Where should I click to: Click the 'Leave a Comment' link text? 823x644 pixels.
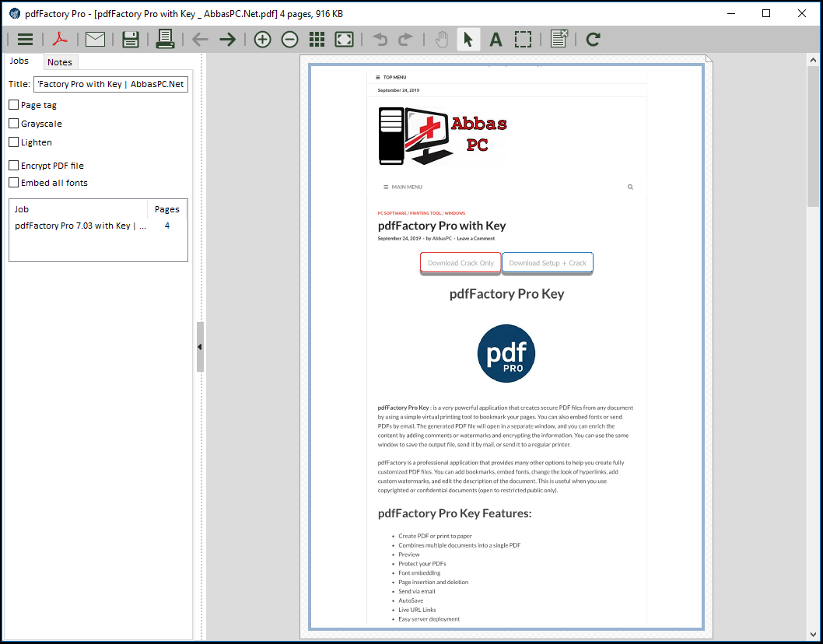click(475, 238)
